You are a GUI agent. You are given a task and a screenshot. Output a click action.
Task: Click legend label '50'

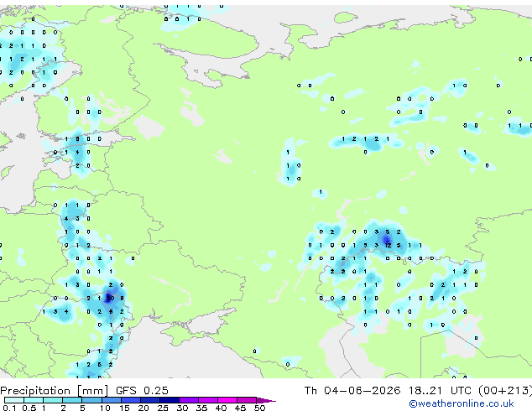tap(259, 408)
